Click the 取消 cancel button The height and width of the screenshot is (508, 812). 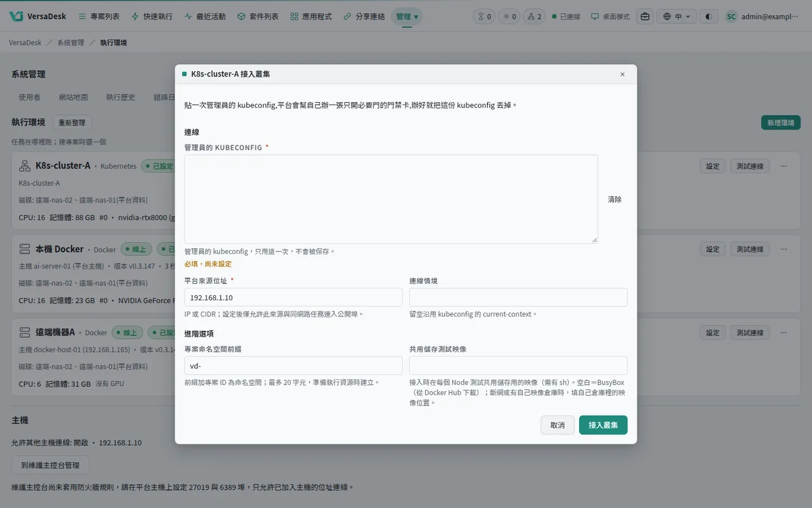coord(558,425)
